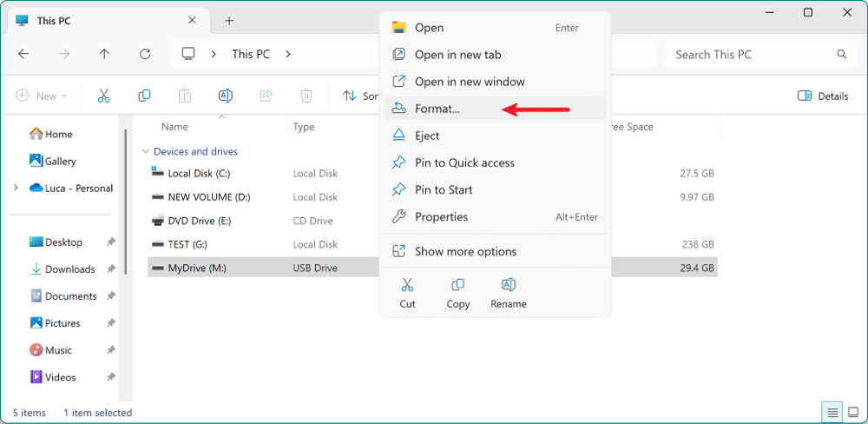Click the Copy icon in the toolbar
This screenshot has height=424, width=868.
tap(144, 96)
